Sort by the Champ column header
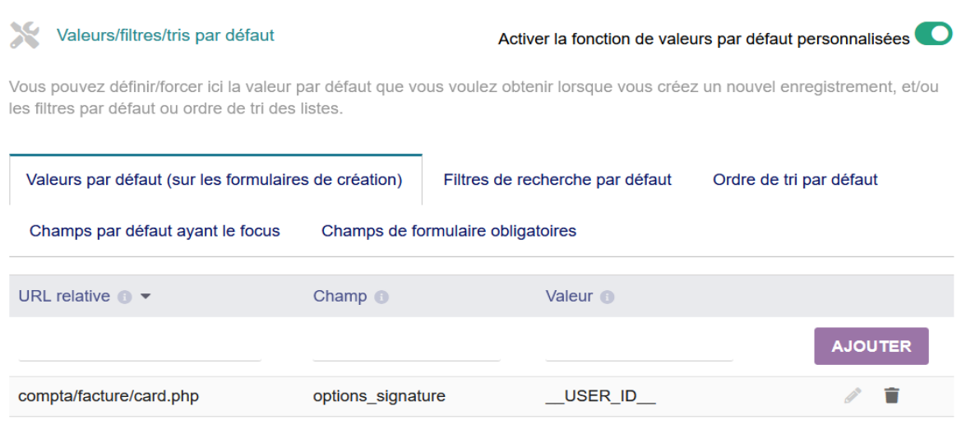This screenshot has width=980, height=443. point(340,296)
